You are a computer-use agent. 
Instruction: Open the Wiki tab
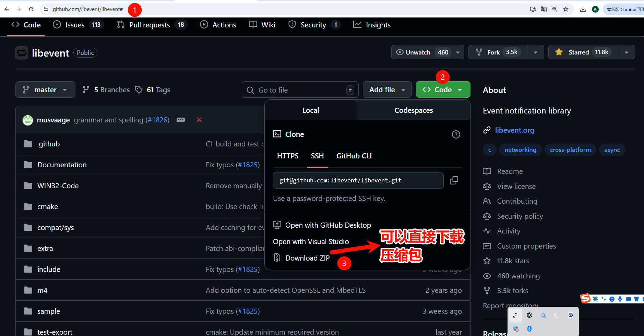tap(262, 25)
